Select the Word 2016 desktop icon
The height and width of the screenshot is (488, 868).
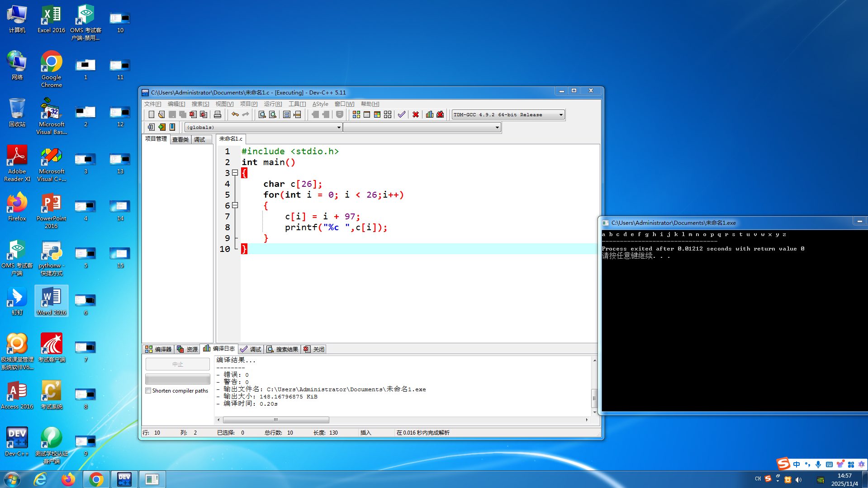[x=52, y=301]
